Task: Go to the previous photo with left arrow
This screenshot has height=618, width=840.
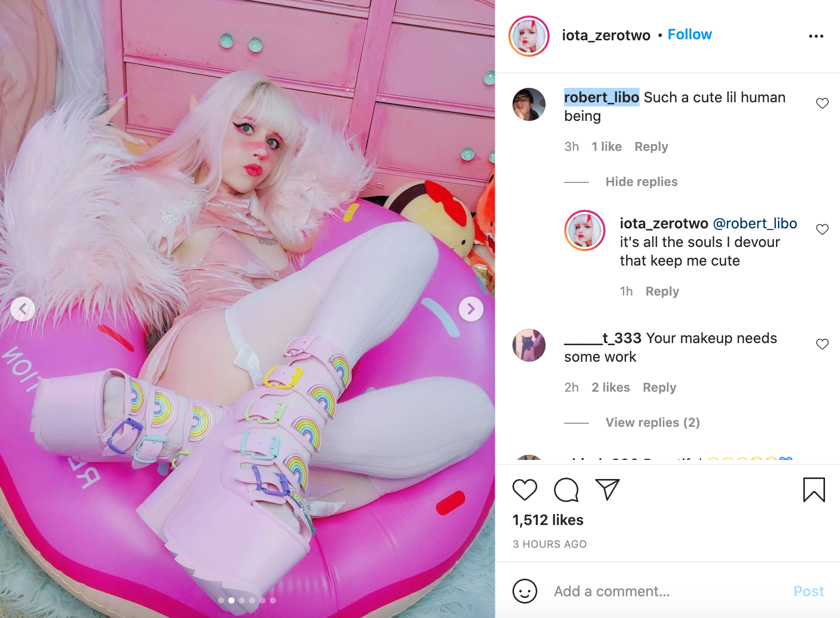Action: tap(23, 309)
